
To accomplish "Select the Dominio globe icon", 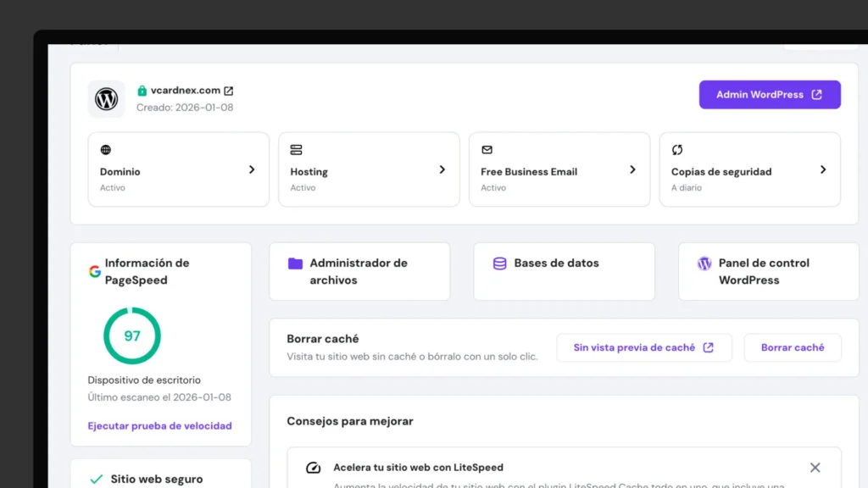I will (106, 149).
